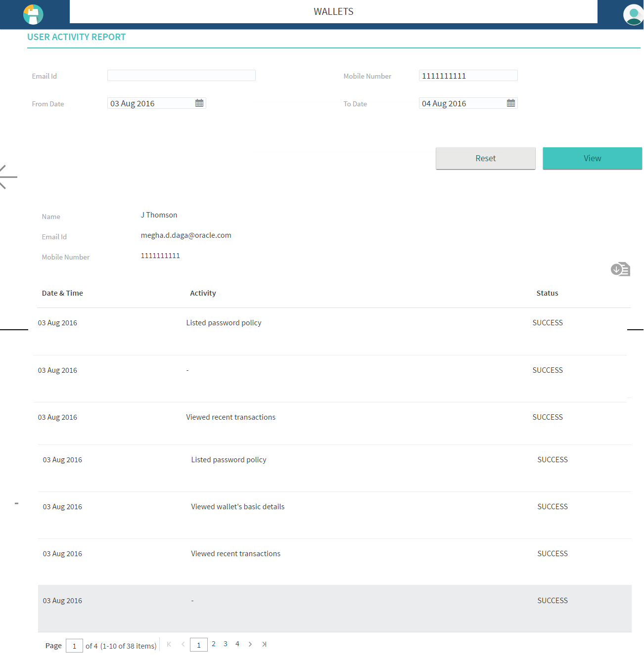Go to page 2
The image size is (644, 660).
[x=213, y=644]
